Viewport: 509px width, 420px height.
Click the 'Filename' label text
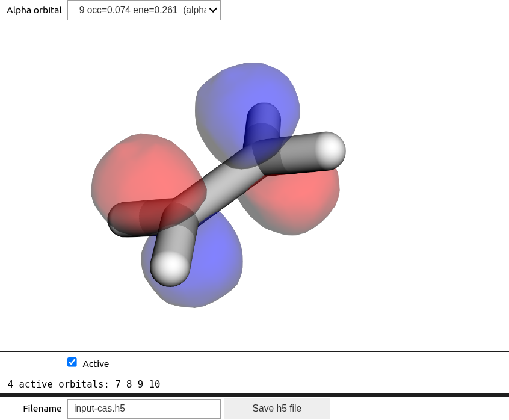[x=42, y=409]
